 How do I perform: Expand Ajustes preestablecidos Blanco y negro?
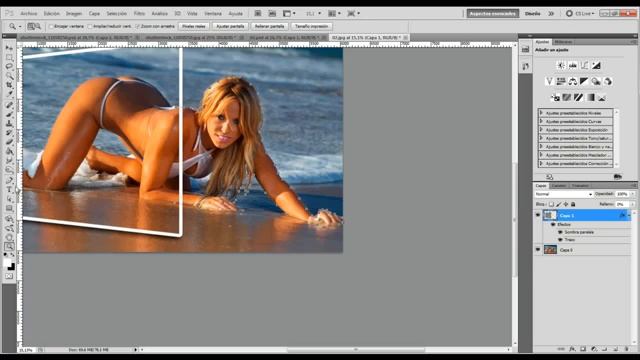(x=542, y=146)
